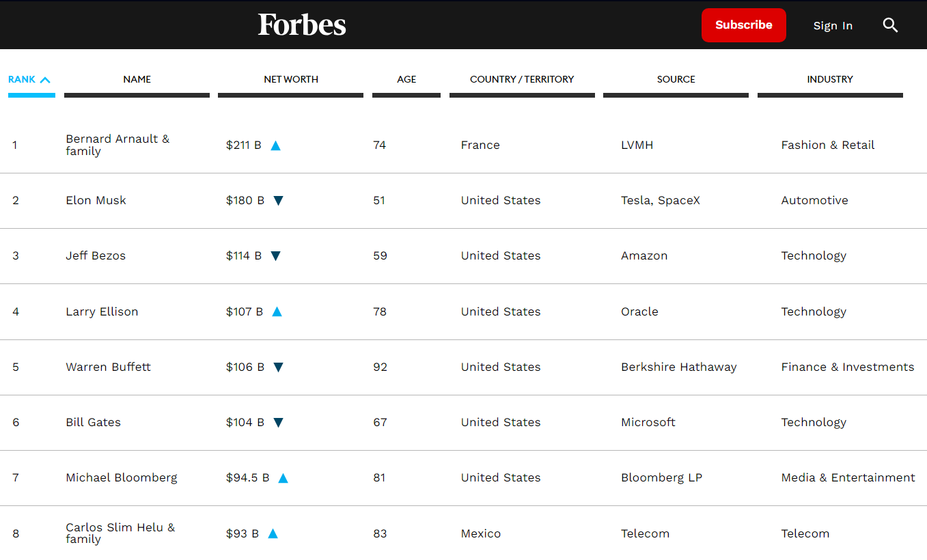Click the $211 B net worth value
Viewport: 927px width, 560px height.
click(244, 145)
